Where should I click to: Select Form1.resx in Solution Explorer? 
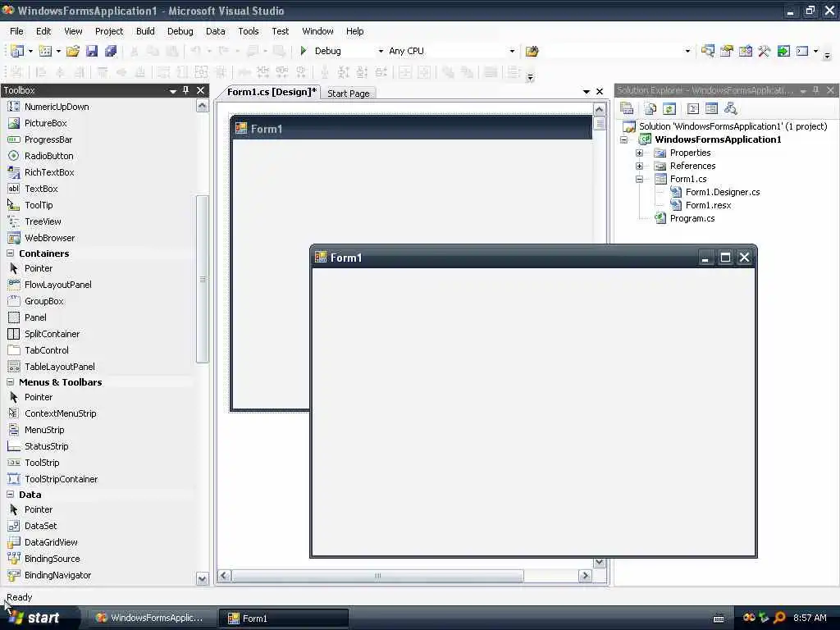(x=708, y=205)
